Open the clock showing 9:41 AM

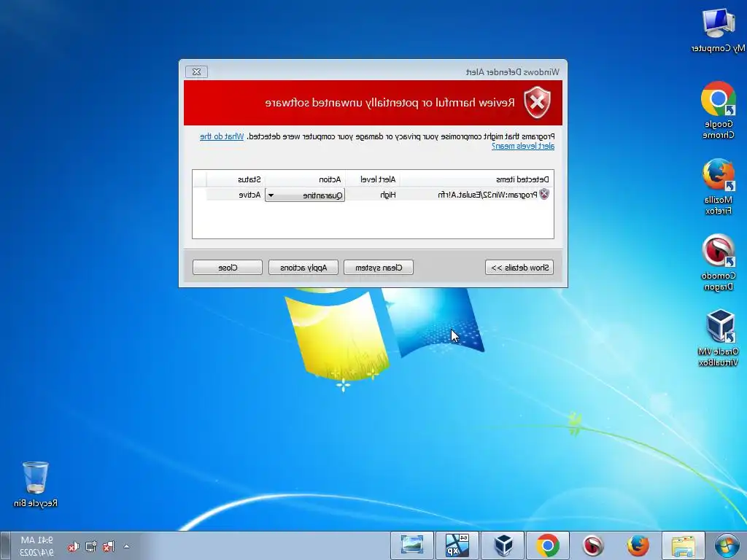click(x=36, y=546)
